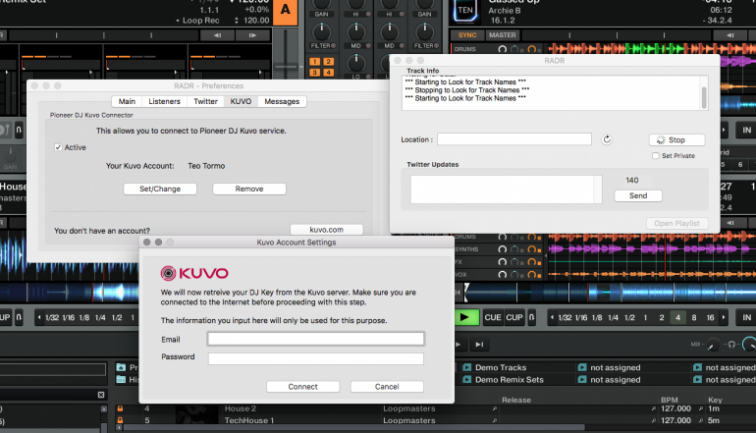
Task: Click previous loop size arrow on right deck
Action: click(552, 317)
